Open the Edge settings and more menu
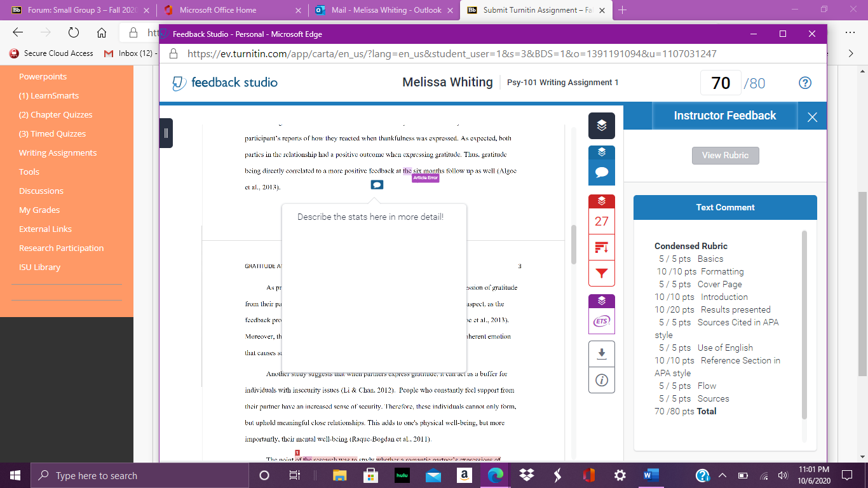 [850, 32]
